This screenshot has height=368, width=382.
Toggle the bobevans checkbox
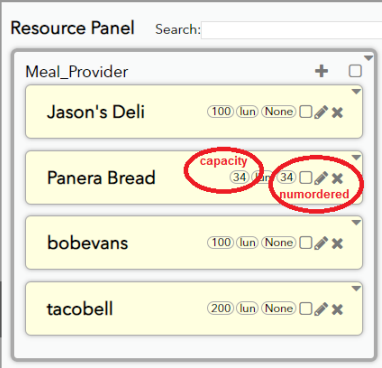pos(306,243)
